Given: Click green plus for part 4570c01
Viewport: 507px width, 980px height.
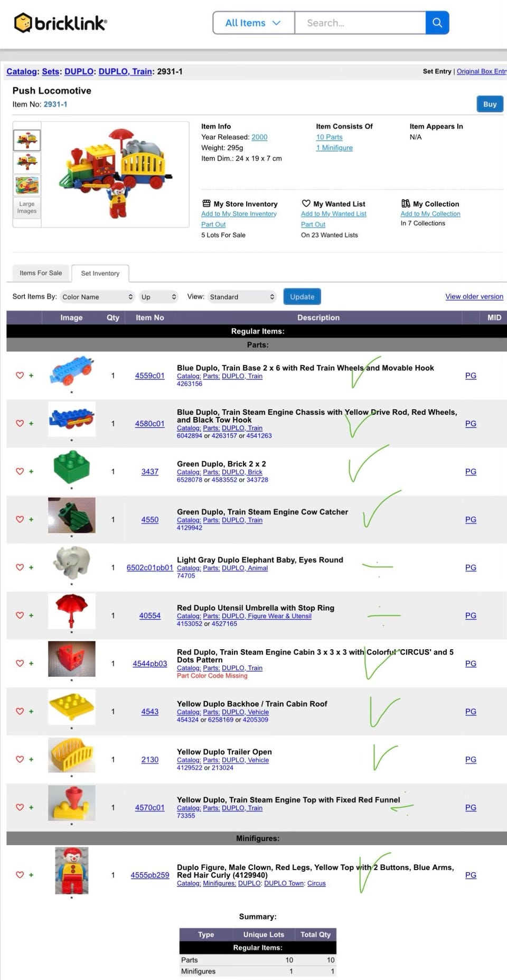Looking at the screenshot, I should pos(31,808).
